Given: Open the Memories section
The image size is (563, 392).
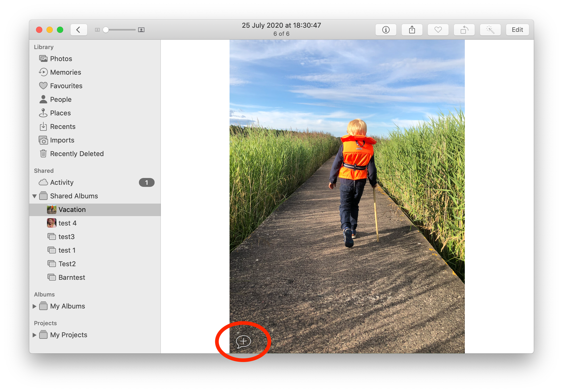Looking at the screenshot, I should (95, 72).
